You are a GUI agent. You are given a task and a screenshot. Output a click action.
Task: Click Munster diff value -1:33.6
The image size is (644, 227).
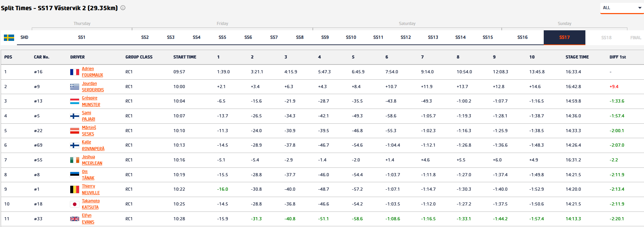617,101
